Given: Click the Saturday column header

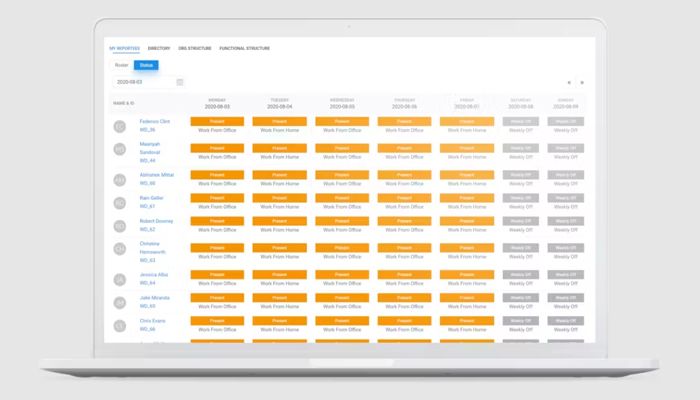Looking at the screenshot, I should [x=521, y=104].
